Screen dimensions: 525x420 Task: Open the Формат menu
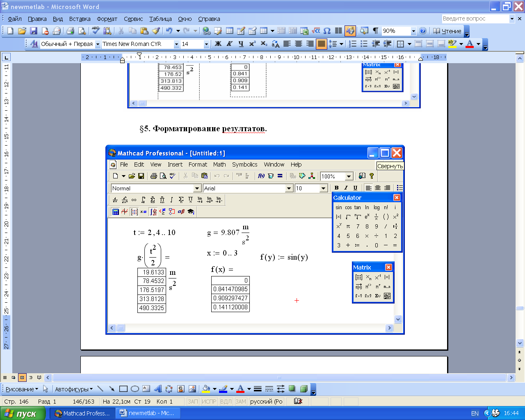107,19
